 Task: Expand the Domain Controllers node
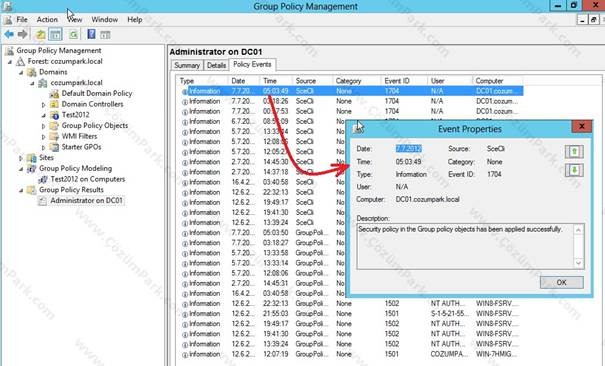pyautogui.click(x=44, y=105)
